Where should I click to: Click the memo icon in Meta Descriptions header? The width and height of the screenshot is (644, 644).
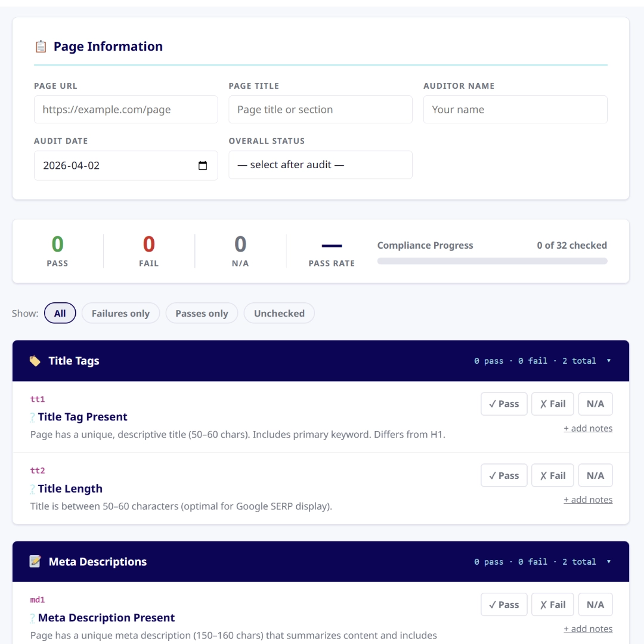[x=35, y=562]
